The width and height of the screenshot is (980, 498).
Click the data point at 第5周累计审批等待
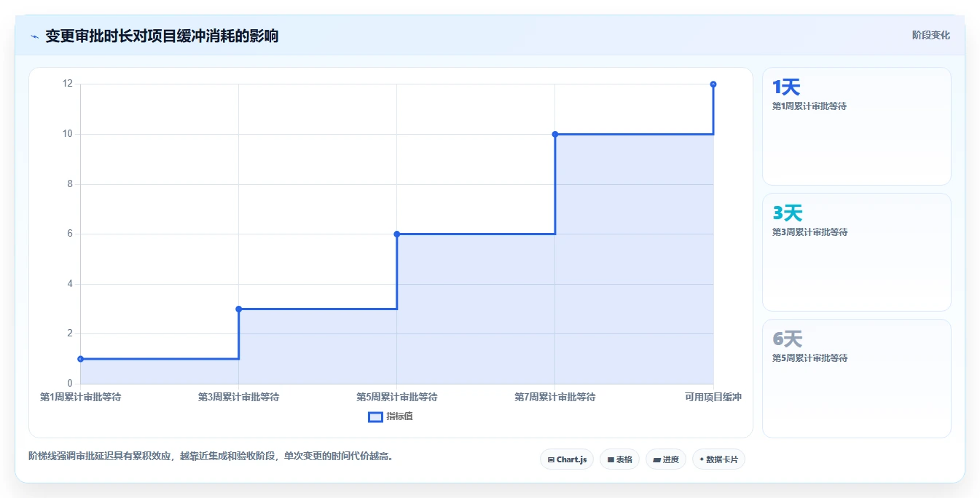[x=397, y=234]
